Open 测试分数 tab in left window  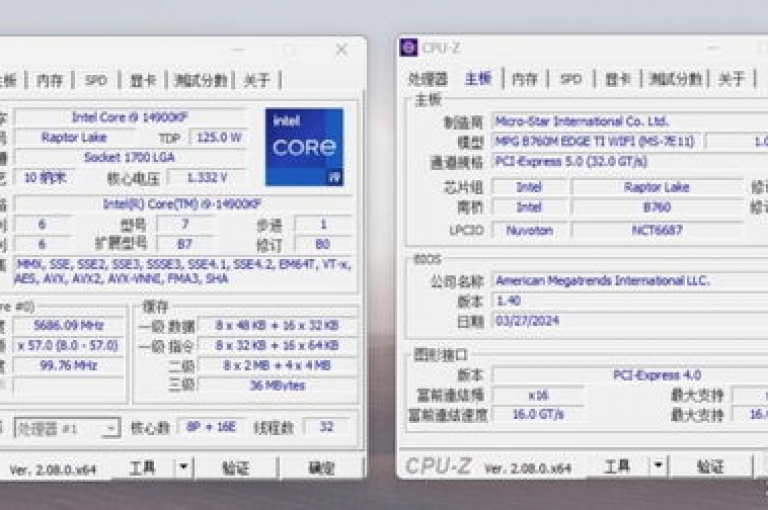[201, 80]
